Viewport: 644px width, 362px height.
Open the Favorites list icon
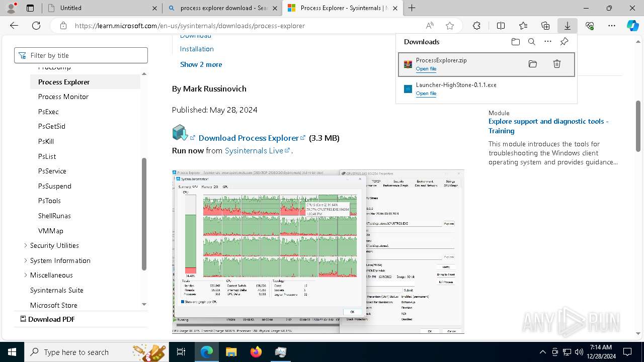[523, 26]
